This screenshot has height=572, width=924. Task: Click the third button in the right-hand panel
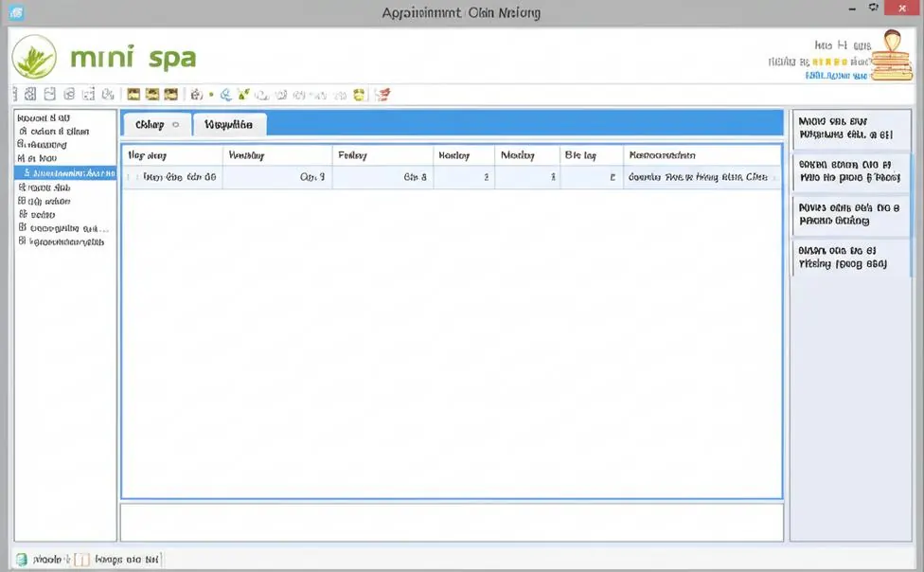coord(850,214)
